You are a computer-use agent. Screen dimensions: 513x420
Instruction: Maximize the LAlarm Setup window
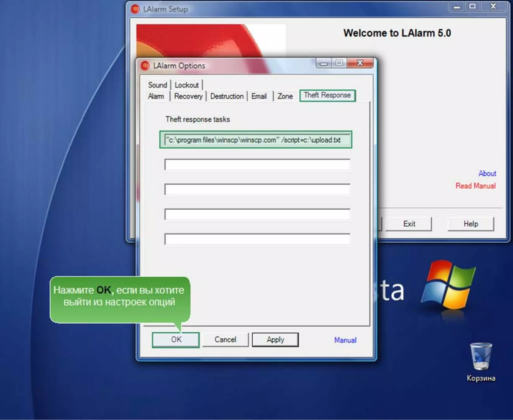click(x=472, y=7)
